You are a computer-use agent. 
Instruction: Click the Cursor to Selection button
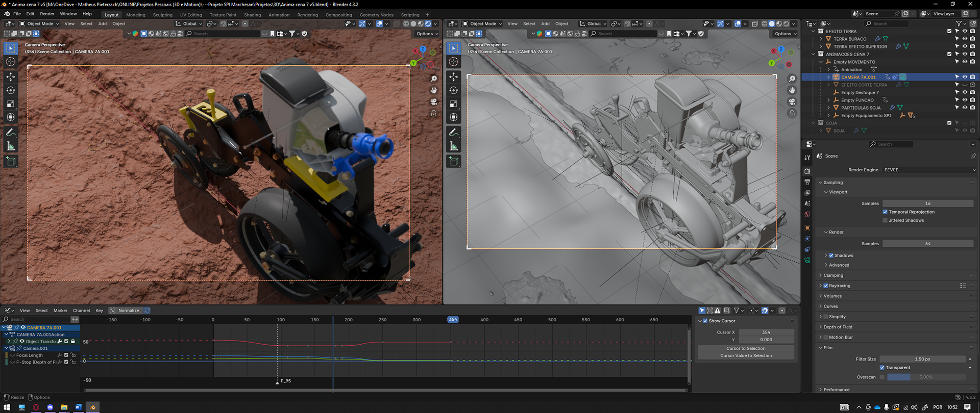pyautogui.click(x=746, y=348)
